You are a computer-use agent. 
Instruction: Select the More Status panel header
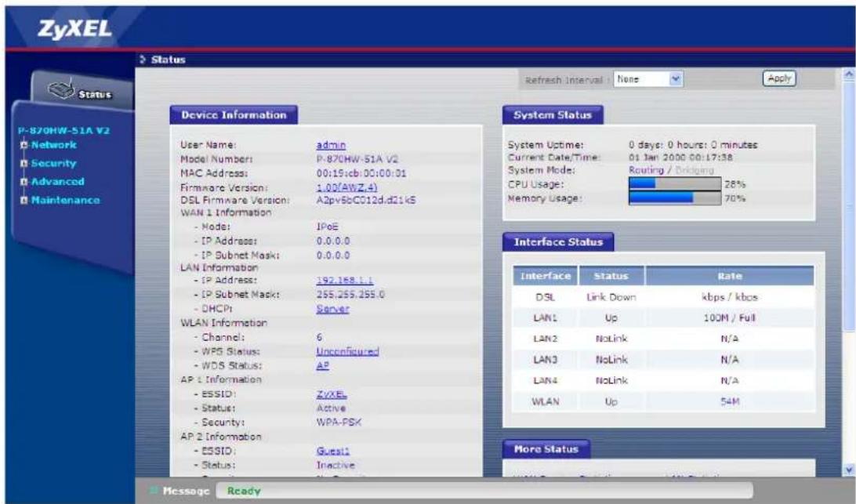(546, 449)
